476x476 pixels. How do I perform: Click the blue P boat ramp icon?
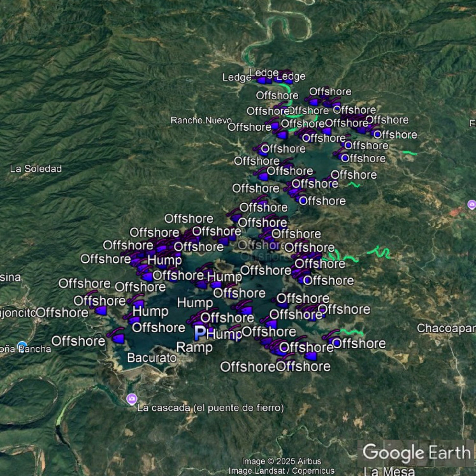coord(200,333)
